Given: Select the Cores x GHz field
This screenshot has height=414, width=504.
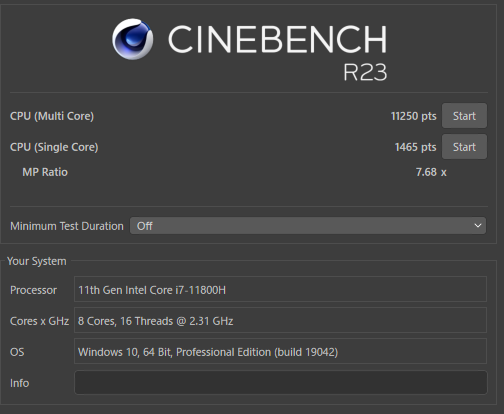Looking at the screenshot, I should click(281, 320).
